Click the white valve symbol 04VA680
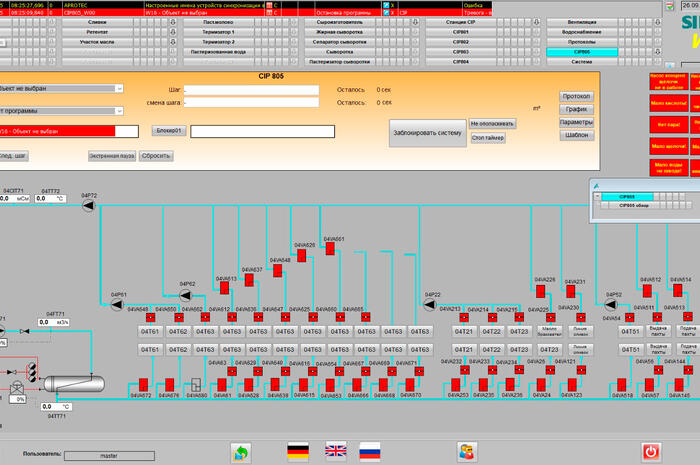The width and height of the screenshot is (700, 465). pyautogui.click(x=196, y=385)
